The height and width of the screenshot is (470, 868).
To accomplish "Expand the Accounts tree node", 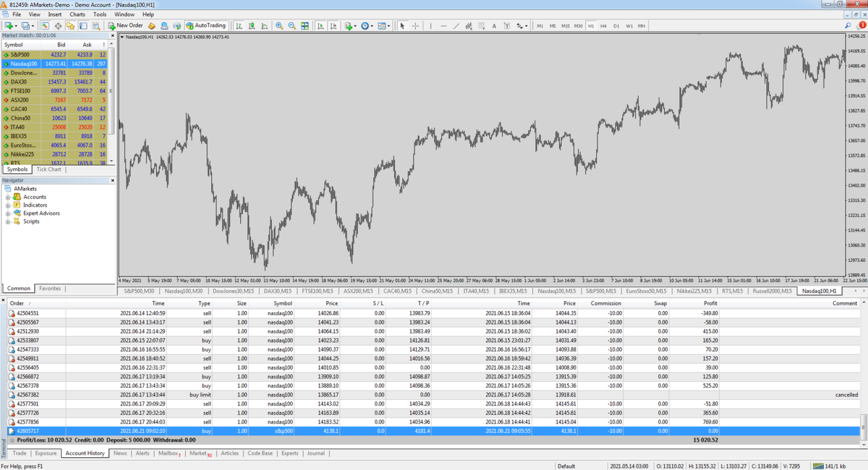I will (x=8, y=197).
